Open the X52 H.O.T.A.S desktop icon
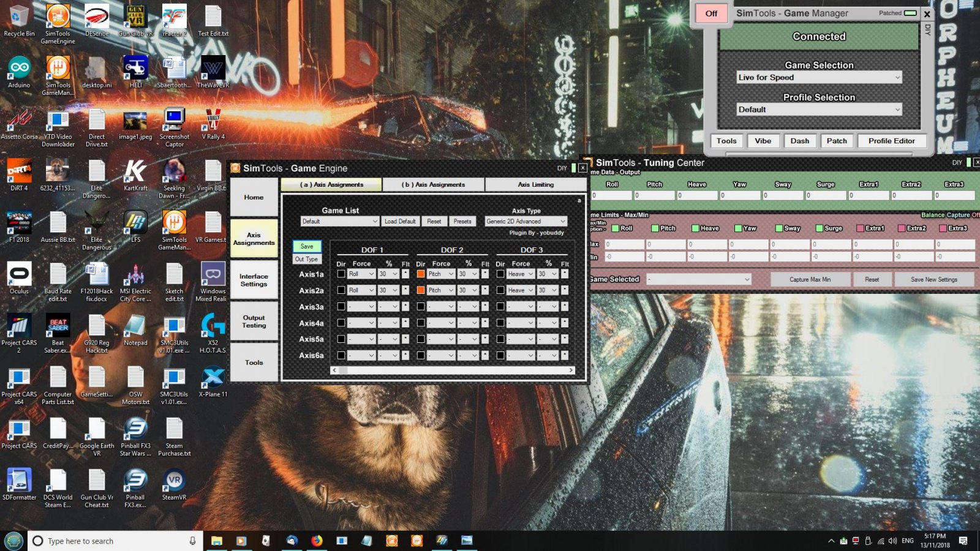This screenshot has width=980, height=551. pyautogui.click(x=213, y=334)
